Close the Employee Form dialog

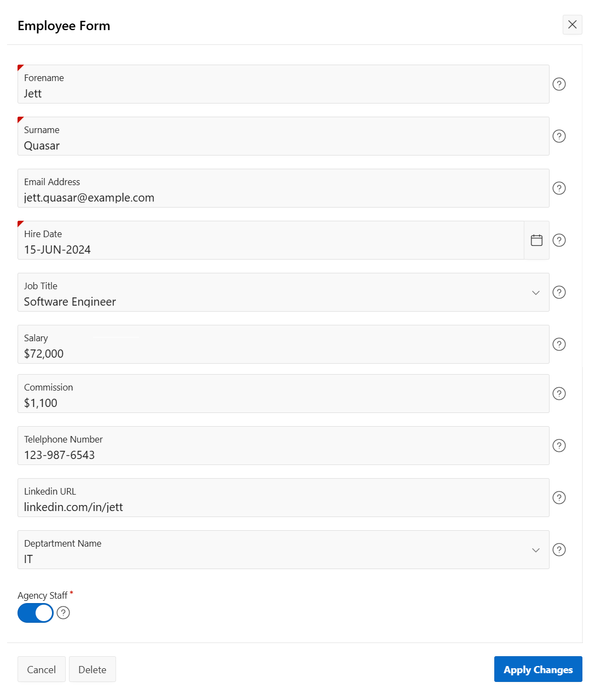point(572,25)
